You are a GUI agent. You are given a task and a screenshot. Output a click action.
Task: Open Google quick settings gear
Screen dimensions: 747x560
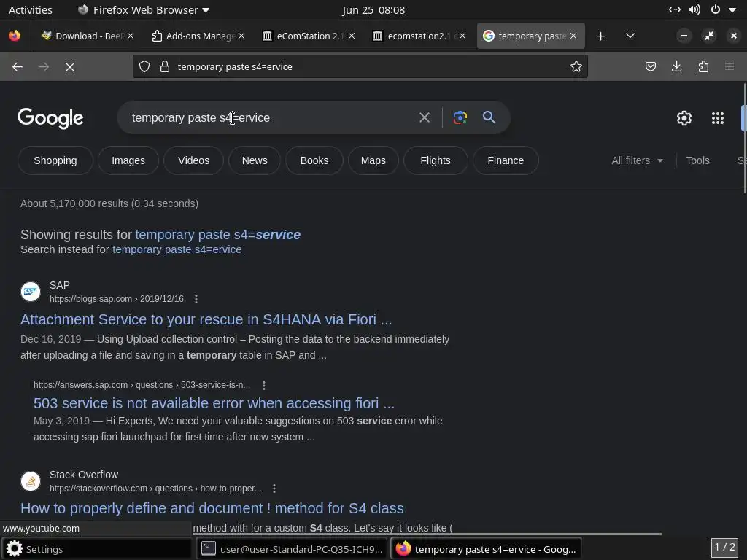(x=684, y=118)
